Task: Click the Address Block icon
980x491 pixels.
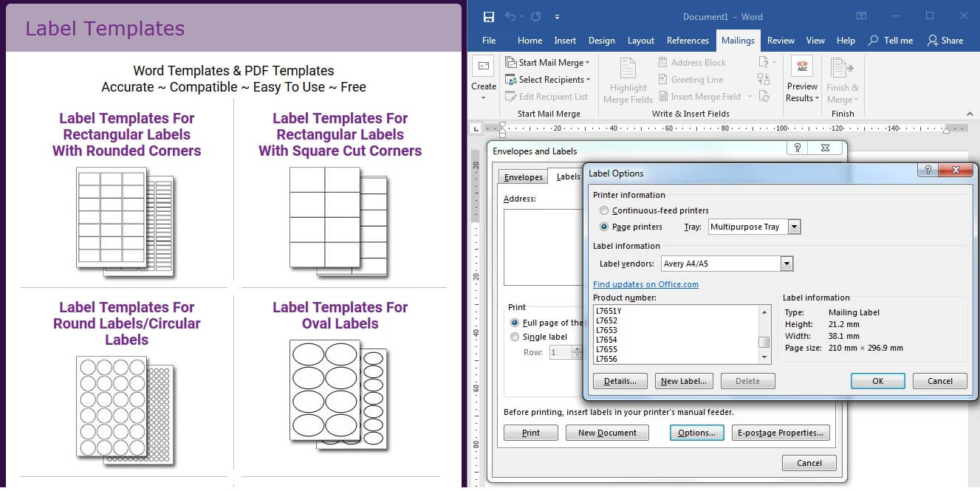Action: point(663,63)
